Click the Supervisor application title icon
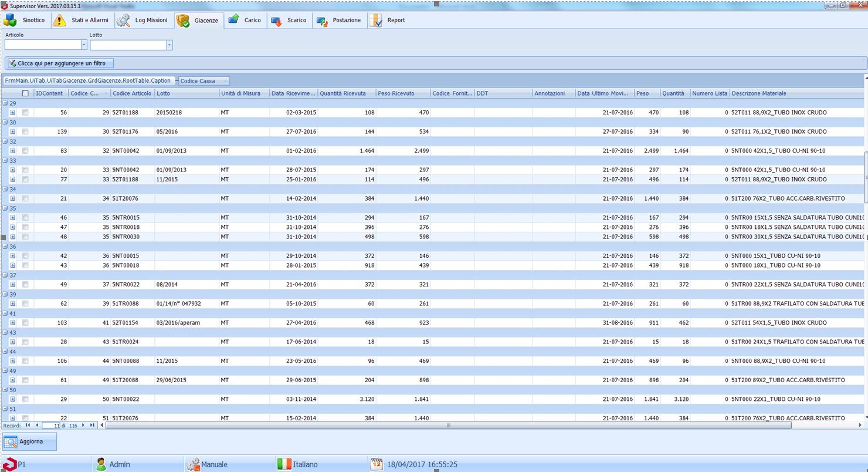 [x=5, y=5]
